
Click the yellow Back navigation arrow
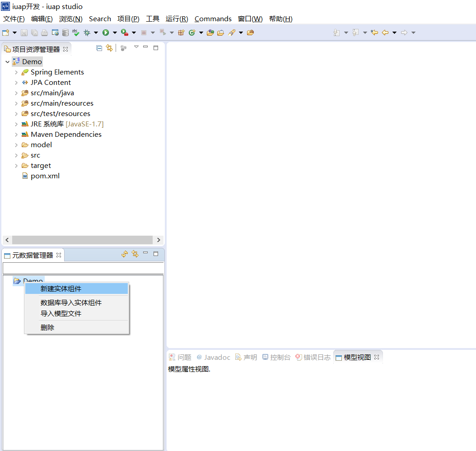(385, 33)
